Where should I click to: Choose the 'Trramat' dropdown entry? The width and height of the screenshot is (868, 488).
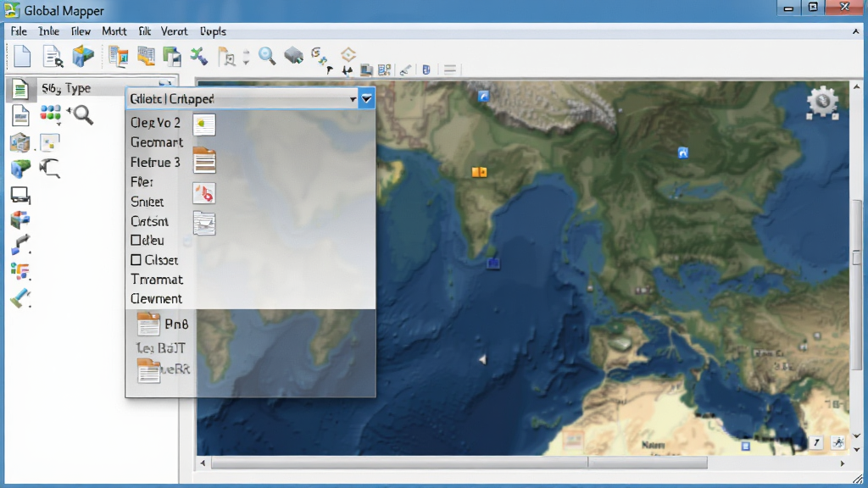(157, 280)
